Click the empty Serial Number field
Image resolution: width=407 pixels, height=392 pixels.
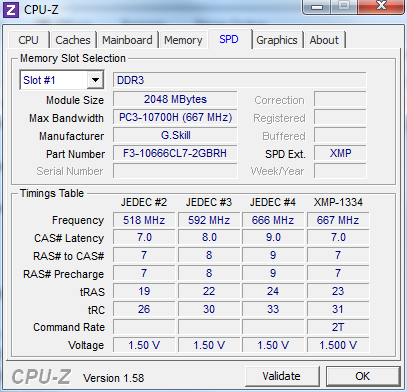click(x=175, y=171)
